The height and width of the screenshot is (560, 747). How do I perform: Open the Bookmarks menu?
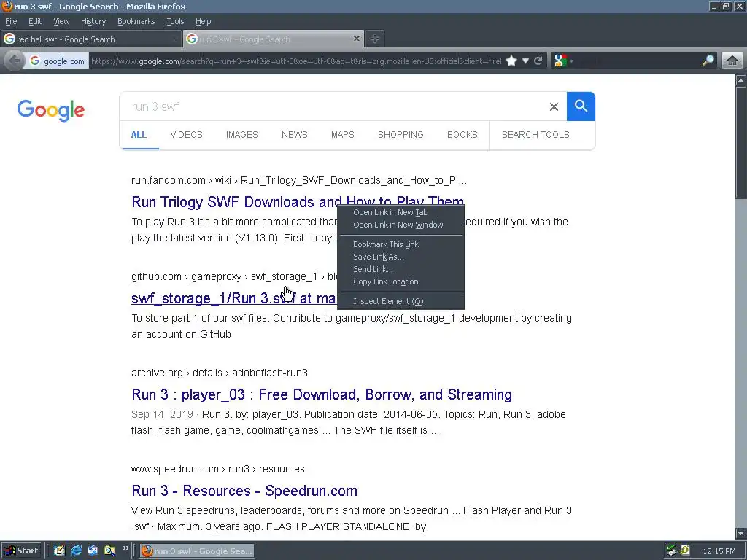point(136,21)
